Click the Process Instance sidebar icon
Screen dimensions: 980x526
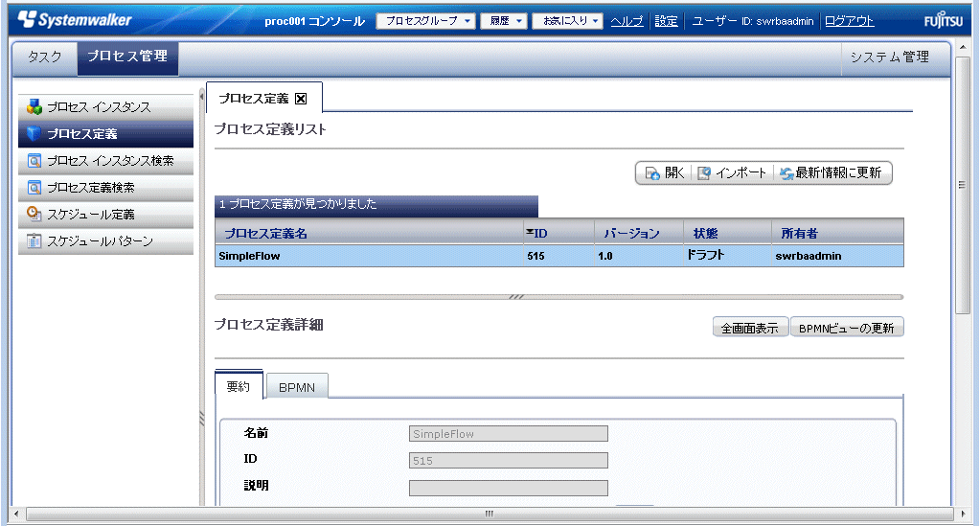[34, 107]
